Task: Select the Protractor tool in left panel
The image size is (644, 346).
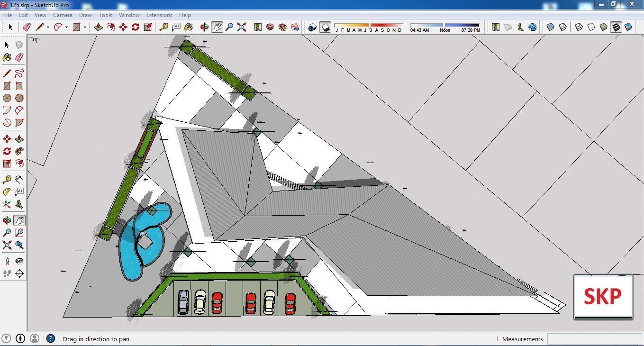Action: click(7, 192)
